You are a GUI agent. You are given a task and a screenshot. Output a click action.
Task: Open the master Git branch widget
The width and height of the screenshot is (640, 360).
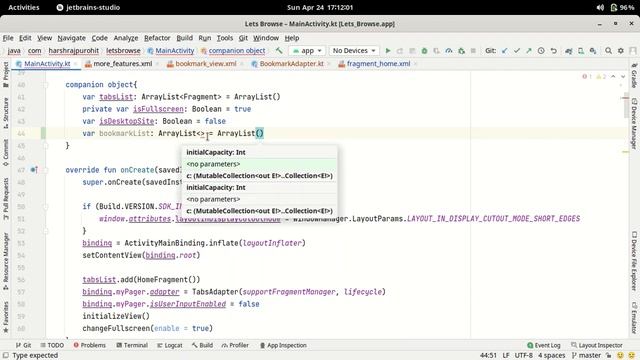(586, 356)
